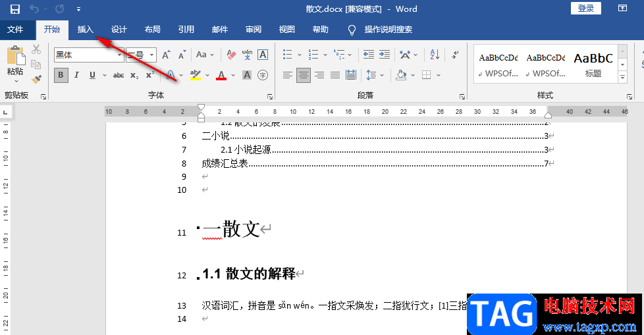
Task: Open the Aa change case dropdown
Action: pyautogui.click(x=205, y=55)
